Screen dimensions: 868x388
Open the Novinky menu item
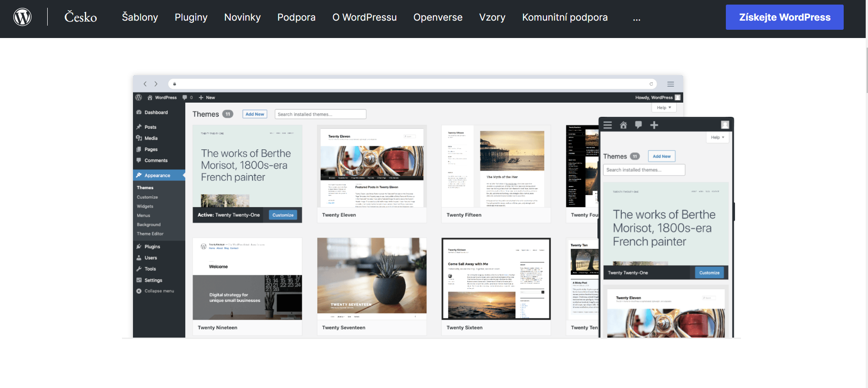click(x=243, y=17)
